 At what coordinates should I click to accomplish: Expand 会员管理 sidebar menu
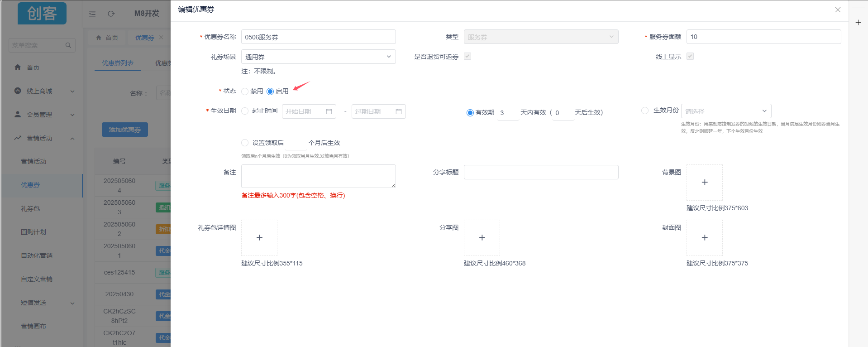72,115
